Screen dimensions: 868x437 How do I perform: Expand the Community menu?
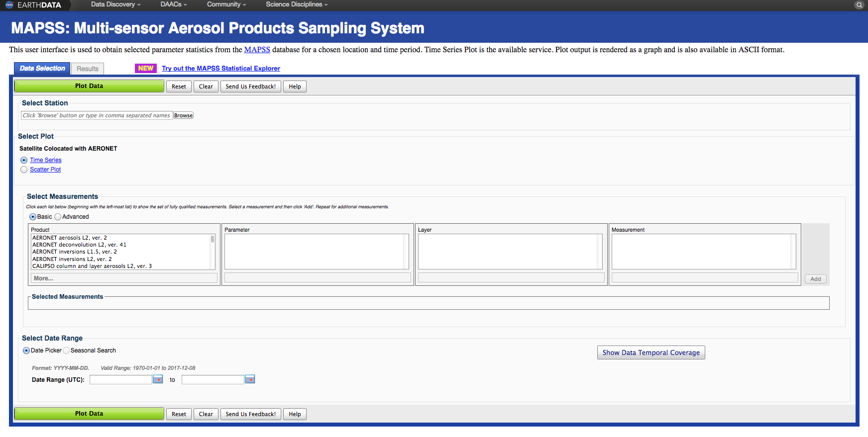tap(226, 4)
